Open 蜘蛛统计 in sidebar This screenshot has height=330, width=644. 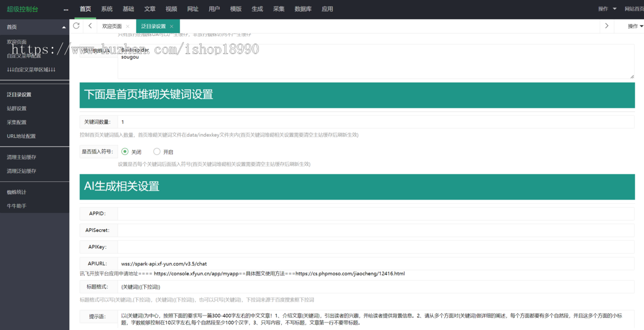pos(17,192)
